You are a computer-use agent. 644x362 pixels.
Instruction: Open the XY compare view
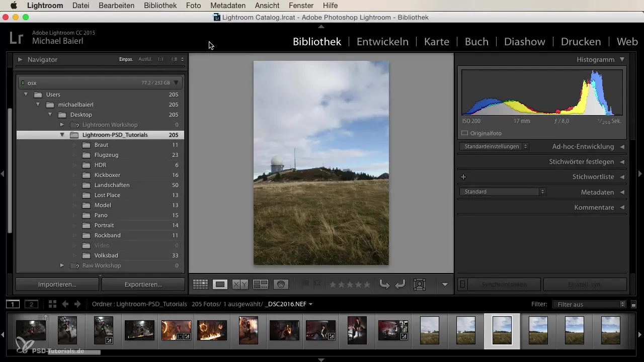pos(240,285)
